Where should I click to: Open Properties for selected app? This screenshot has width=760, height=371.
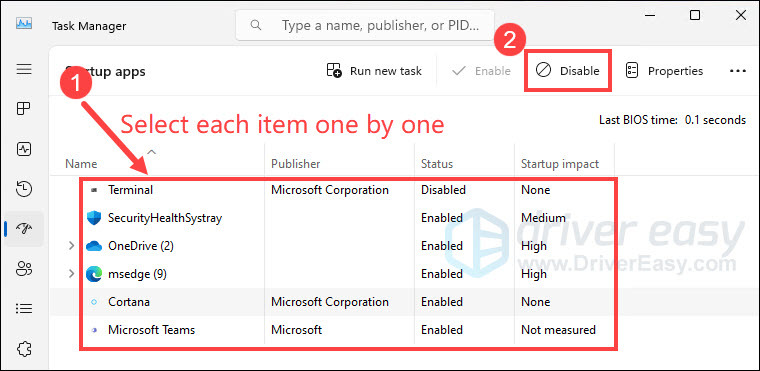tap(664, 71)
